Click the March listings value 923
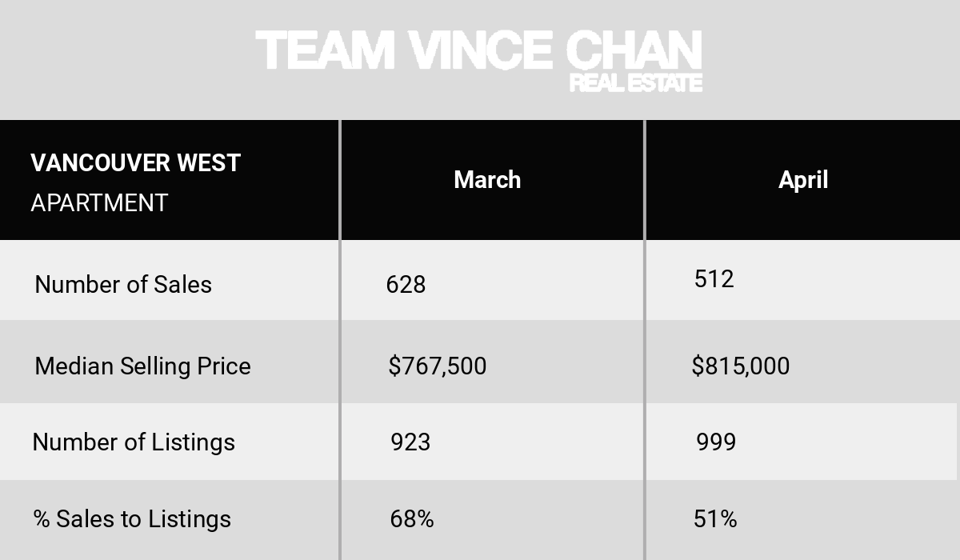This screenshot has width=960, height=560. 410,442
